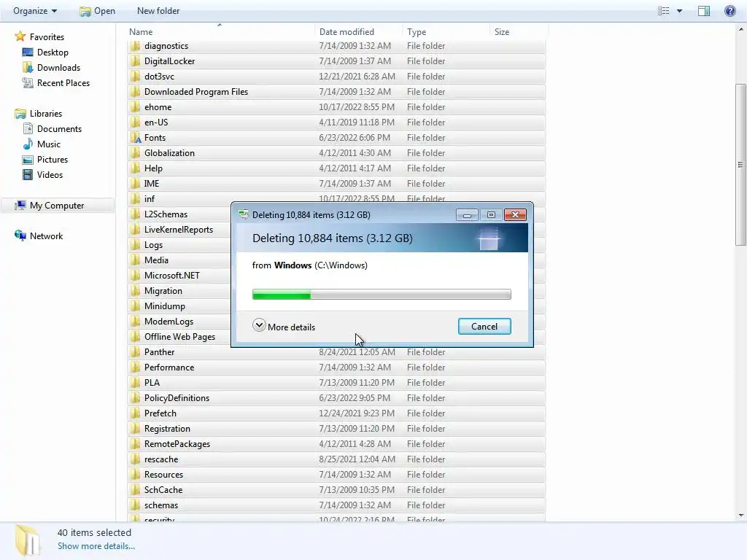The width and height of the screenshot is (747, 560).
Task: Click the Minidump folder name
Action: pyautogui.click(x=164, y=306)
